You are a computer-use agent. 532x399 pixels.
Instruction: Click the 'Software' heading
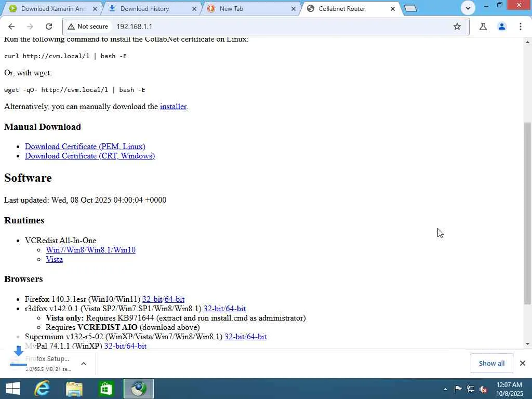pyautogui.click(x=28, y=178)
